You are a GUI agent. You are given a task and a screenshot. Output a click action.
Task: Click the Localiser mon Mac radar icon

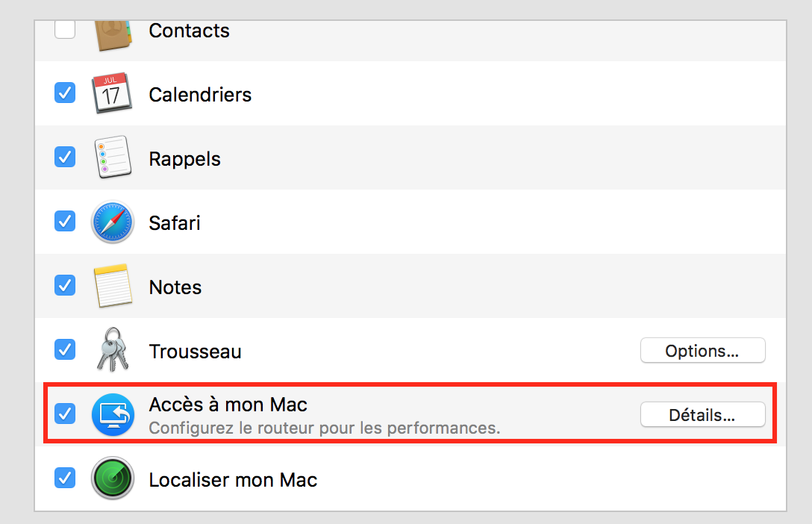(112, 478)
